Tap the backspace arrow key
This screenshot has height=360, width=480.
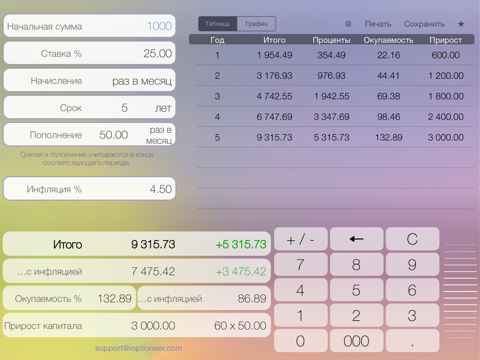[x=356, y=239]
